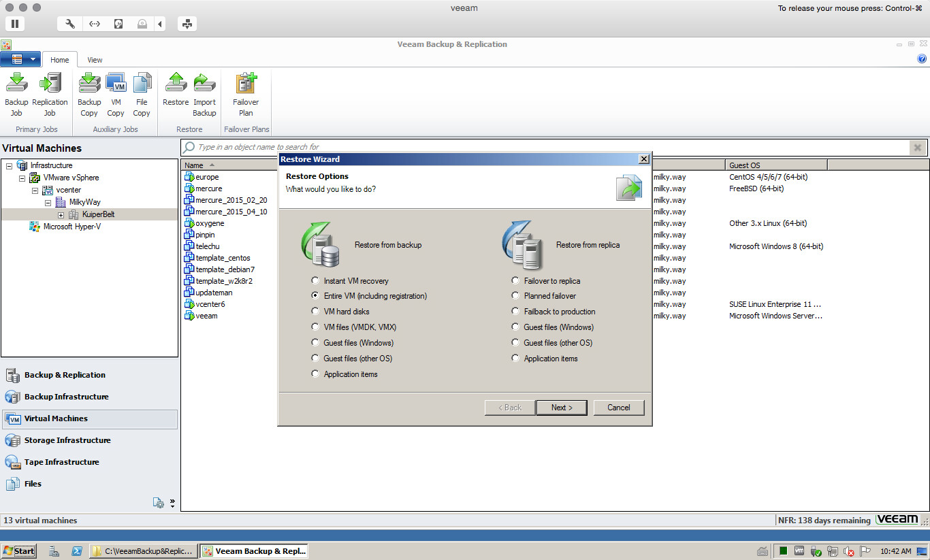Click Next in the Restore Wizard
930x560 pixels.
[561, 408]
